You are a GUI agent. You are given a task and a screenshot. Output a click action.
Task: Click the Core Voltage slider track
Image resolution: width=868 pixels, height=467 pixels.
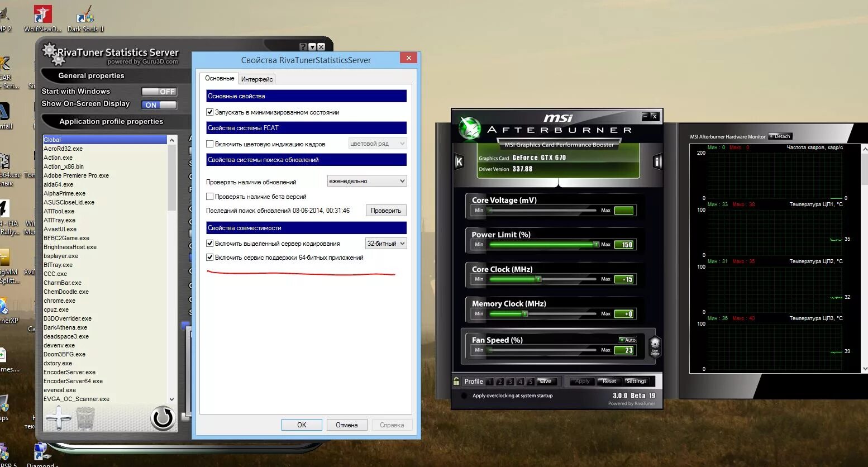(542, 211)
